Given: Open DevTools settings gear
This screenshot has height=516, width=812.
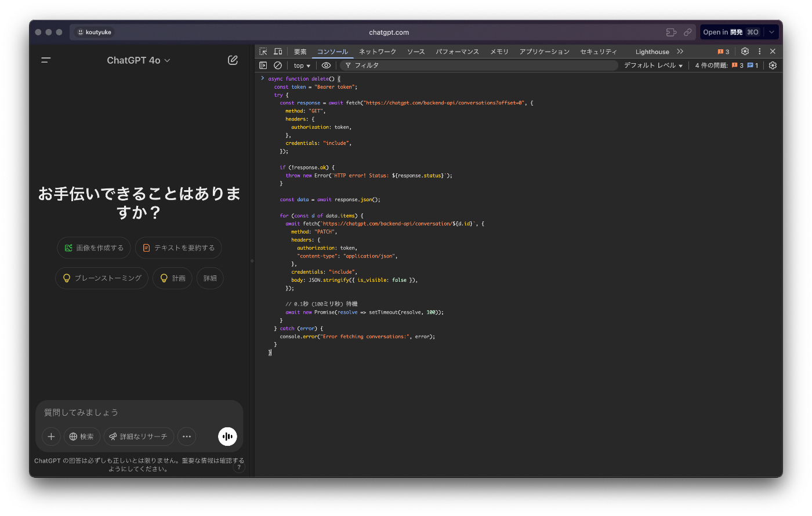Looking at the screenshot, I should pos(745,52).
